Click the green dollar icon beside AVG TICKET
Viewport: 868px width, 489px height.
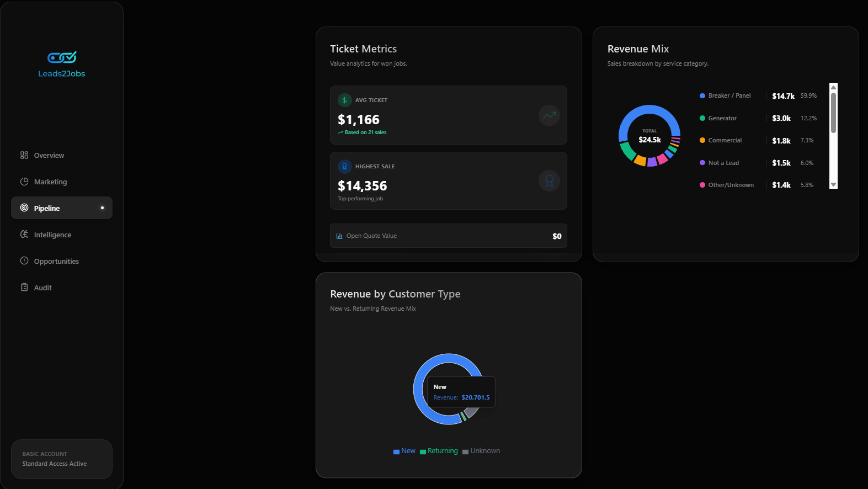pos(344,100)
